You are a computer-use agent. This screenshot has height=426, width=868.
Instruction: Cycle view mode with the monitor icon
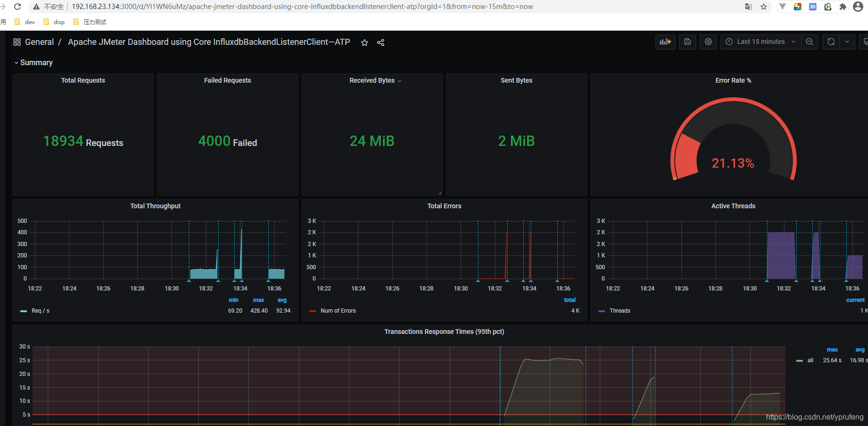pos(864,42)
